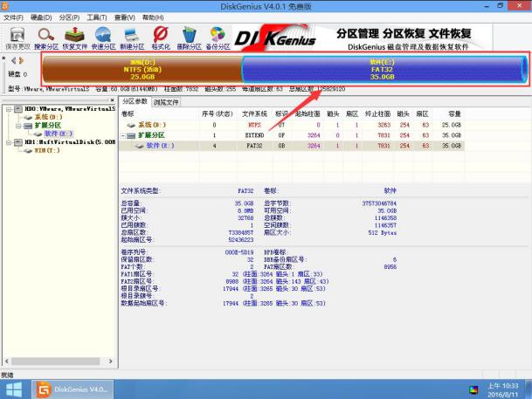Click the 保存更改 (save changes) toolbar icon
532x399 pixels.
point(17,38)
